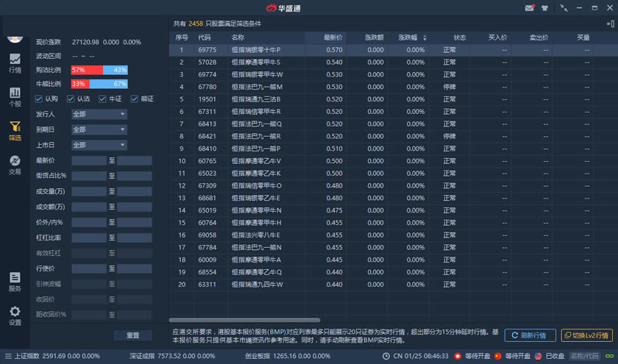Select the 筛选 (Filter) sidebar icon
Viewport: 618px width, 364px height.
[15, 131]
